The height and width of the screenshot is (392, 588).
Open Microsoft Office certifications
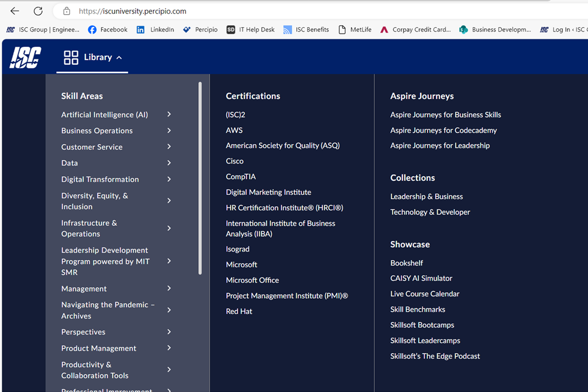click(x=252, y=280)
